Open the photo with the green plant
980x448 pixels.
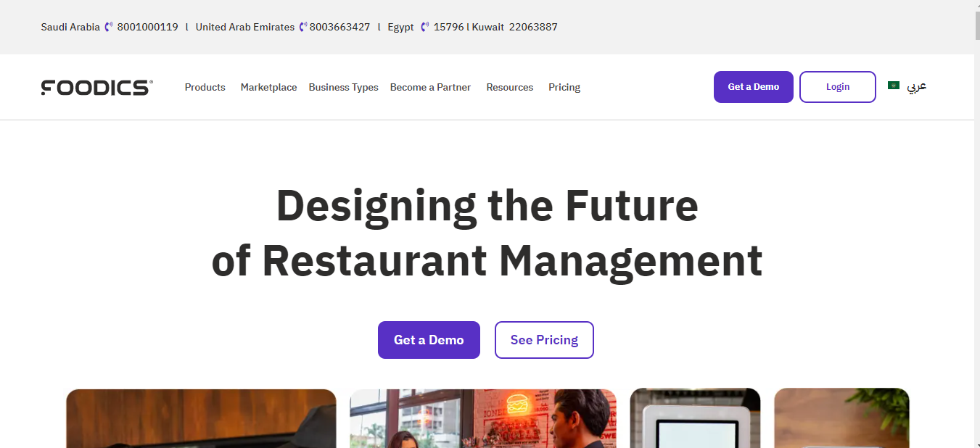pyautogui.click(x=841, y=418)
